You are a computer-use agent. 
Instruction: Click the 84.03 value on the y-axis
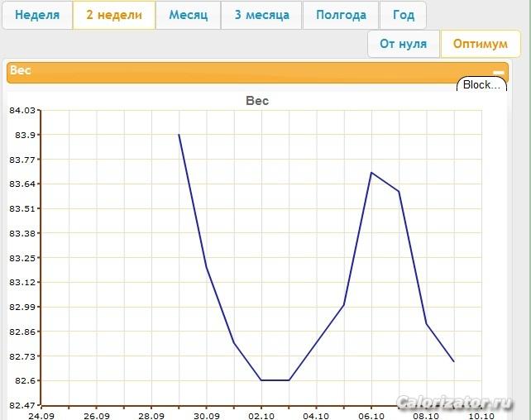click(22, 110)
